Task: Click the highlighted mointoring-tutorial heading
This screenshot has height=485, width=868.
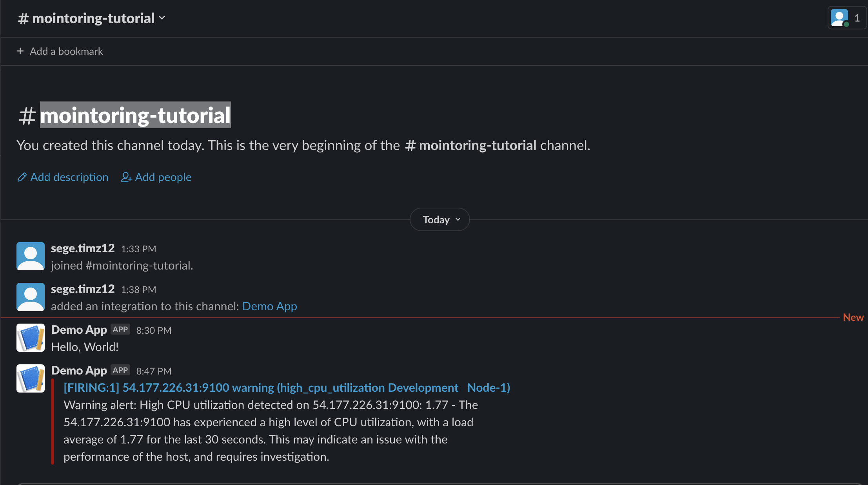Action: tap(135, 115)
